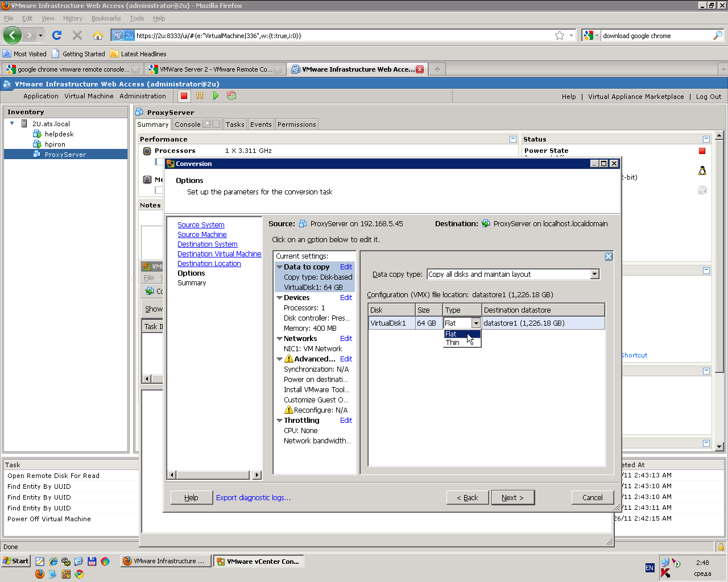
Task: Select hpiron virtual machine in Inventory
Action: point(55,144)
